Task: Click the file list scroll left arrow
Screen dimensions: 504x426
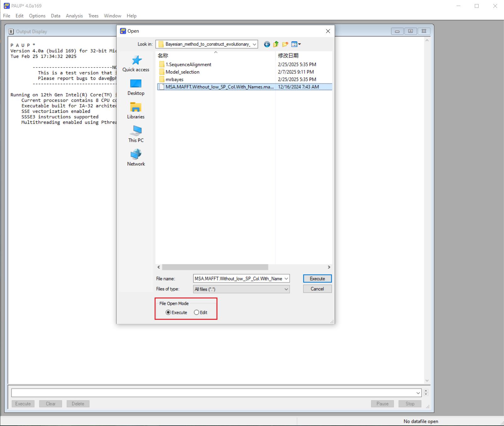Action: pyautogui.click(x=159, y=267)
